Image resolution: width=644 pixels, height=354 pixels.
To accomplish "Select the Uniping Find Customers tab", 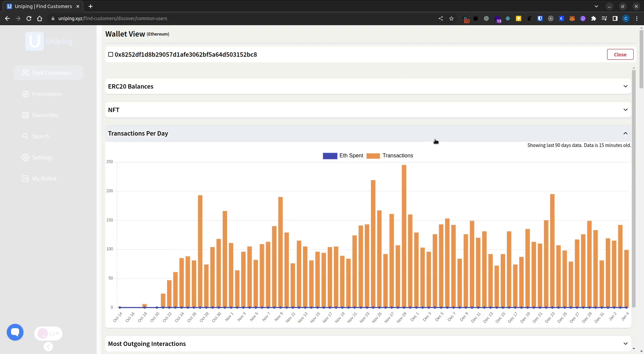I will point(43,6).
